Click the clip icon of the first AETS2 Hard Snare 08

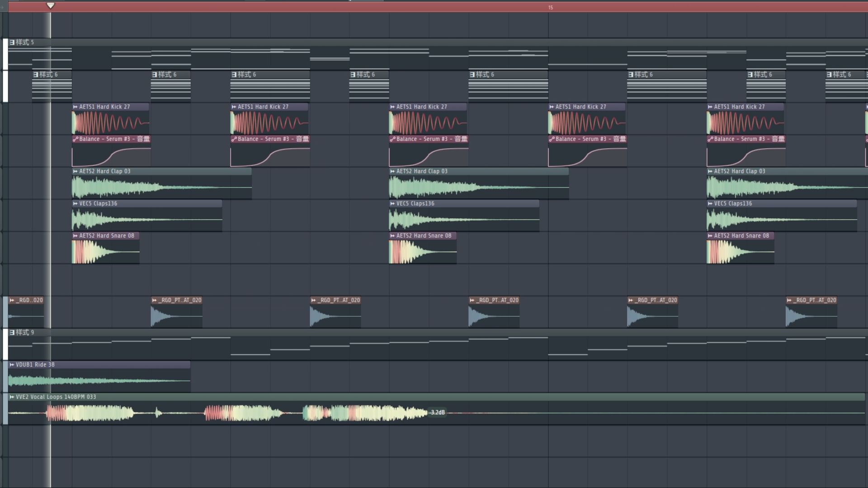pyautogui.click(x=75, y=236)
